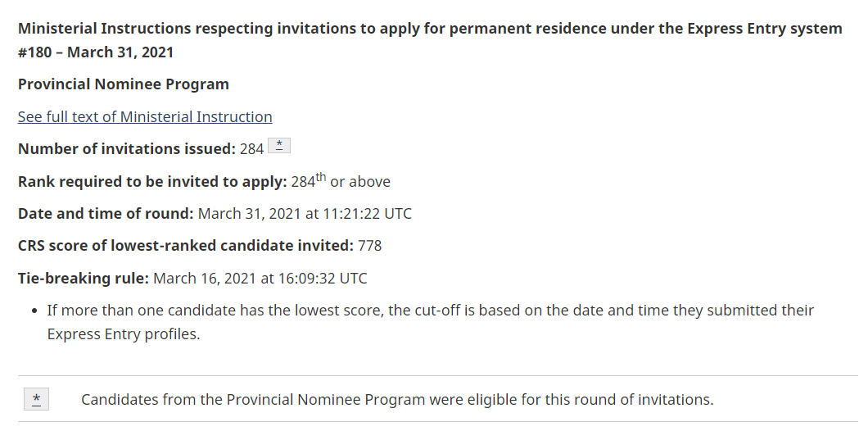
Task: Click the #180 – March 31, 2021 heading line
Action: pos(96,52)
